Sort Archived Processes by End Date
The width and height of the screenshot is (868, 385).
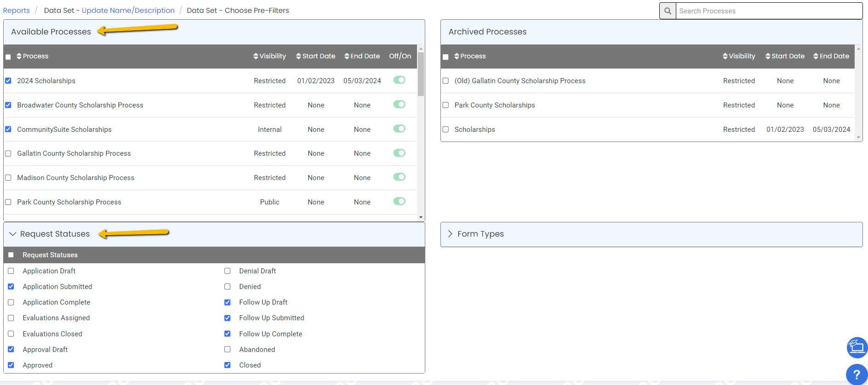click(x=831, y=56)
